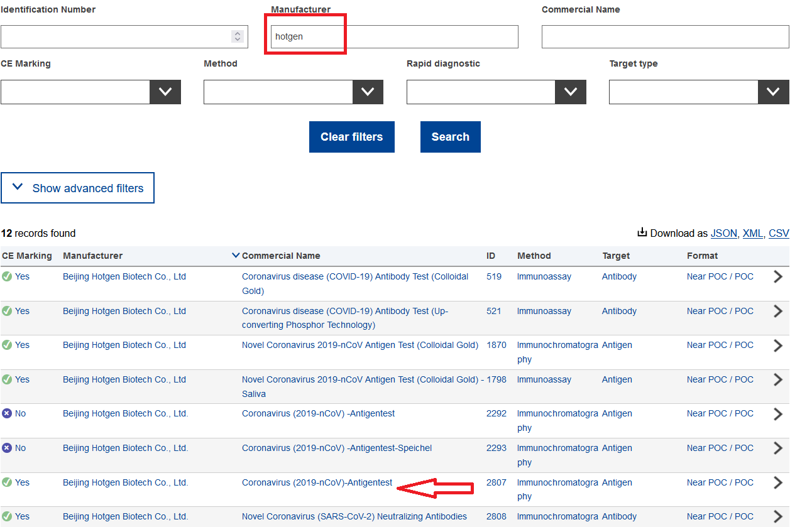Click Near POC / POC in row 2808

720,516
